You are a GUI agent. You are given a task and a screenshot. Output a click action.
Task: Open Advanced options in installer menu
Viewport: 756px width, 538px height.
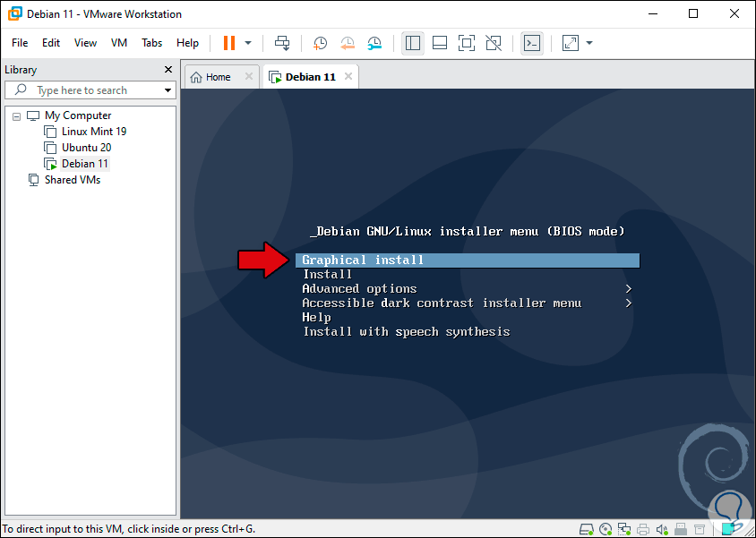[359, 289]
